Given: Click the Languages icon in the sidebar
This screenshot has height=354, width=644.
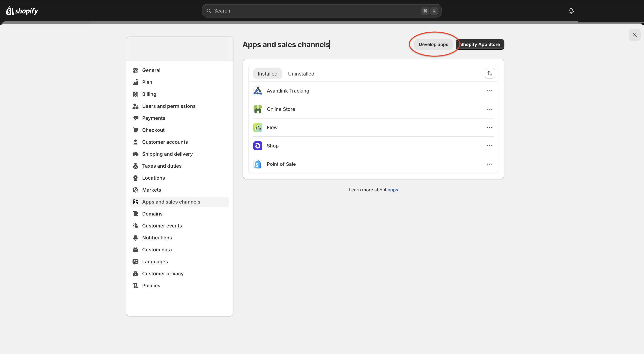Looking at the screenshot, I should (135, 262).
